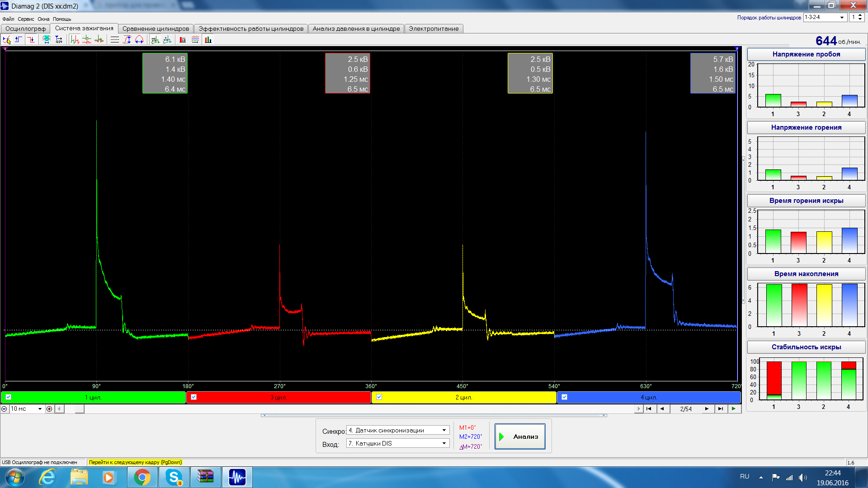Image resolution: width=868 pixels, height=488 pixels.
Task: Switch to the Сравнение цилиндров tab
Action: [x=156, y=28]
